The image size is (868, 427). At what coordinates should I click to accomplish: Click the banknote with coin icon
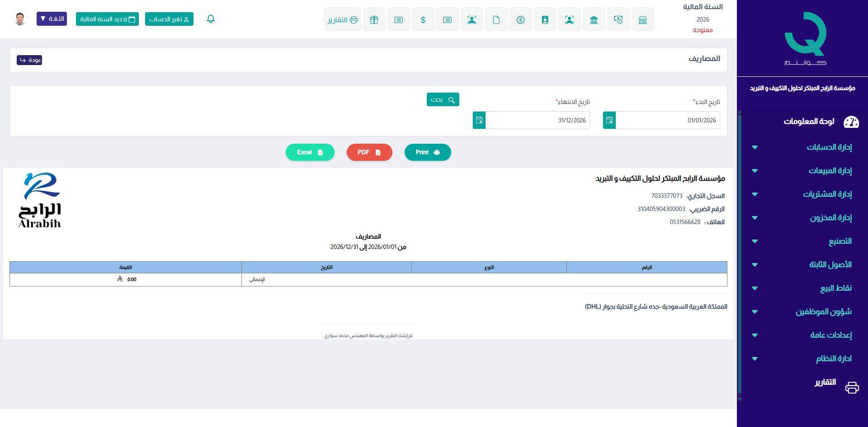(x=618, y=19)
